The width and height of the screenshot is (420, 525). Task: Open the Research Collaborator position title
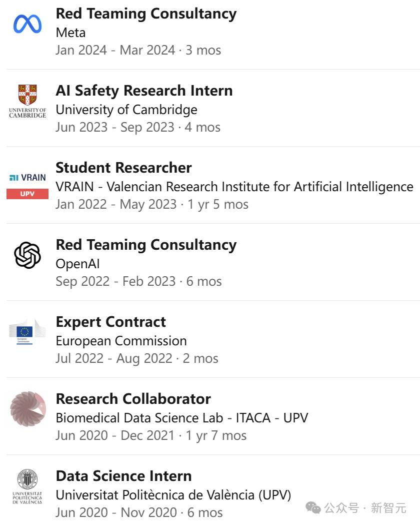click(133, 399)
